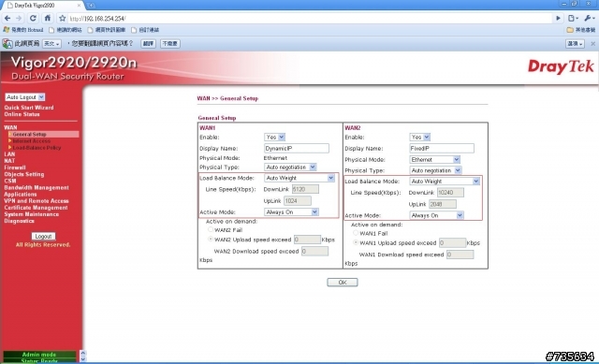
Task: Open WAN2 Physical Type dropdown
Action: pyautogui.click(x=435, y=170)
